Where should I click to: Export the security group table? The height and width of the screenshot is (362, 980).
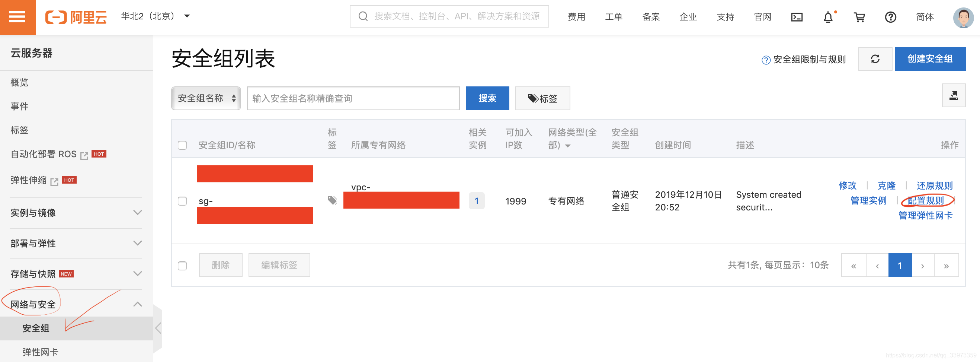[x=954, y=96]
